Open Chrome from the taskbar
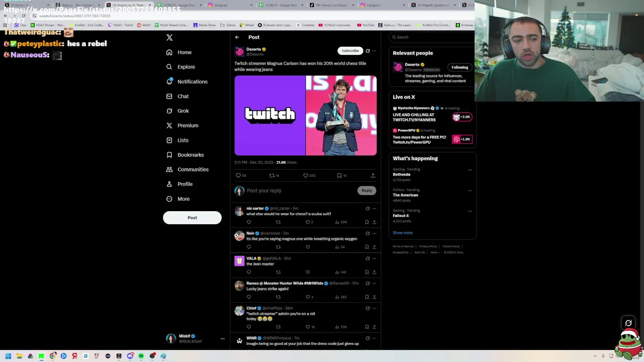 52,356
